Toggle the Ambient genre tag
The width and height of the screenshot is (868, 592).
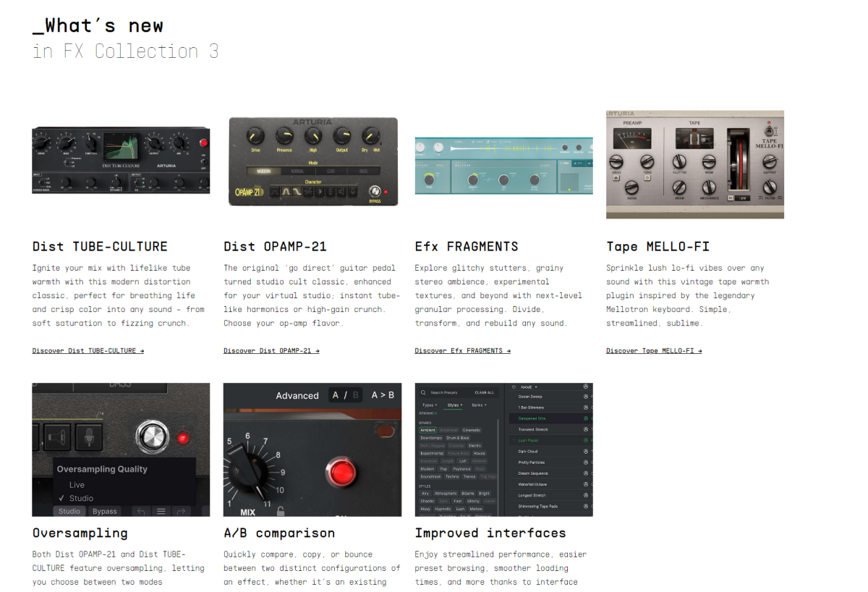coord(428,430)
